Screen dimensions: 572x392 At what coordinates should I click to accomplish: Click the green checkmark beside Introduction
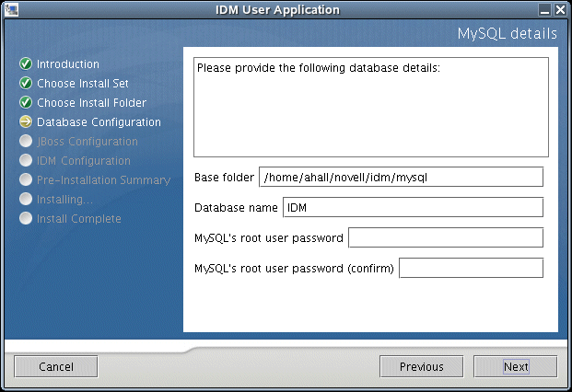[26, 64]
